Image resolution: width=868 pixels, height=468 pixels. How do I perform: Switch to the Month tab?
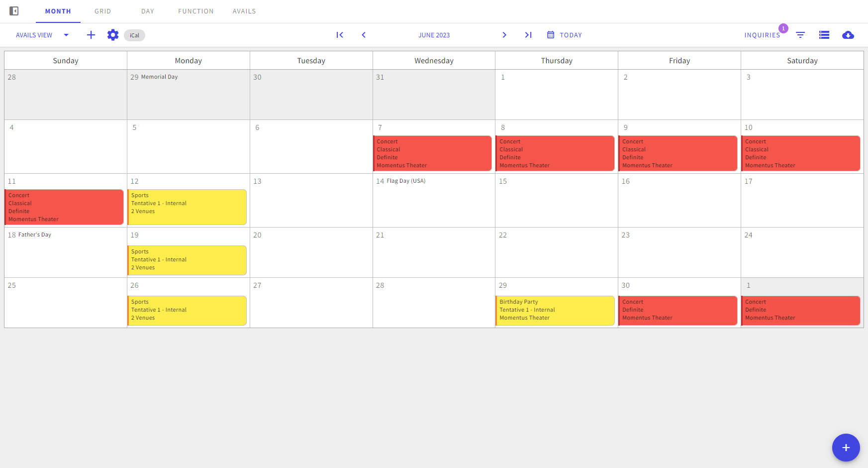[x=58, y=11]
